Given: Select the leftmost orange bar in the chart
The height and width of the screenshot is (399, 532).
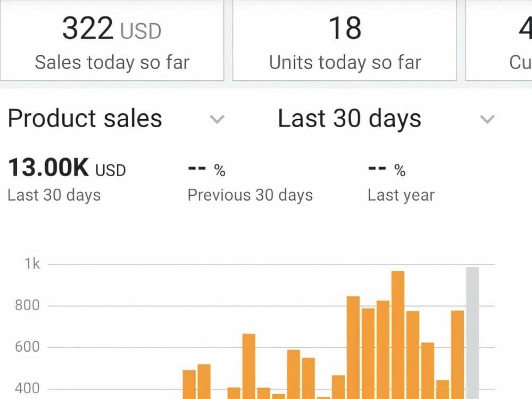Looking at the screenshot, I should (189, 385).
